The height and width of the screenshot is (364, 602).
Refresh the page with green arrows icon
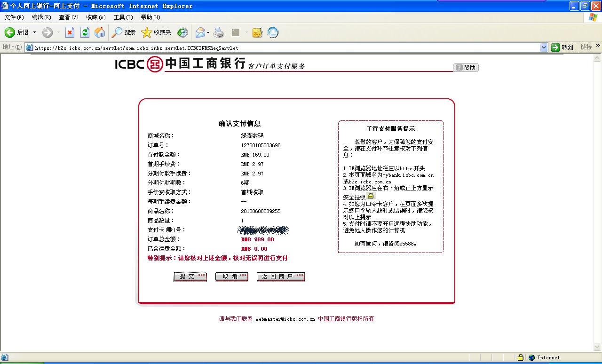click(x=85, y=32)
